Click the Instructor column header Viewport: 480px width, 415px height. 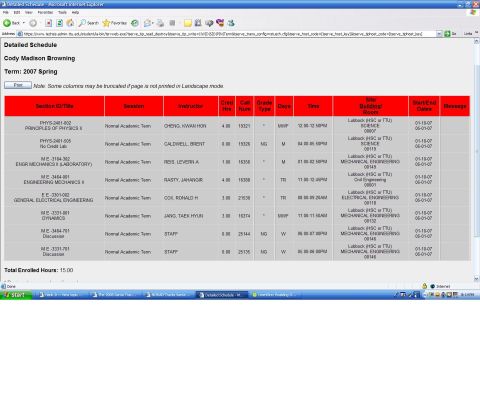[191, 106]
